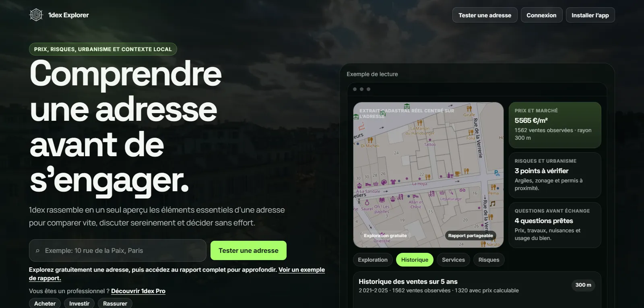The width and height of the screenshot is (644, 308).
Task: Click Tester une adresse in the top header
Action: click(x=485, y=15)
